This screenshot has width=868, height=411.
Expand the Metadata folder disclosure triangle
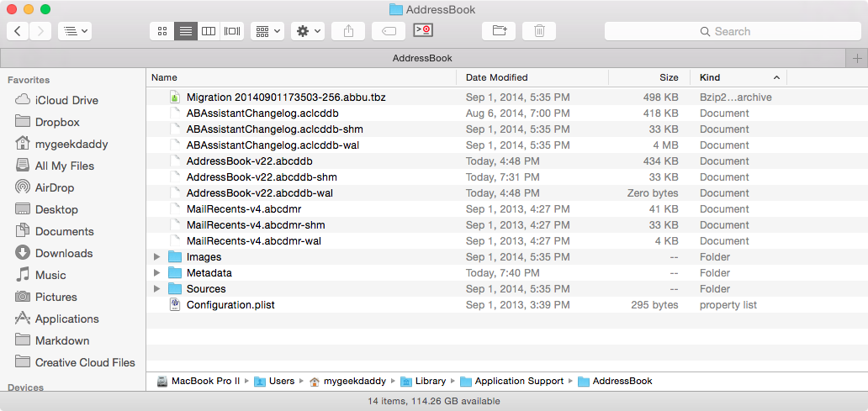tap(156, 272)
